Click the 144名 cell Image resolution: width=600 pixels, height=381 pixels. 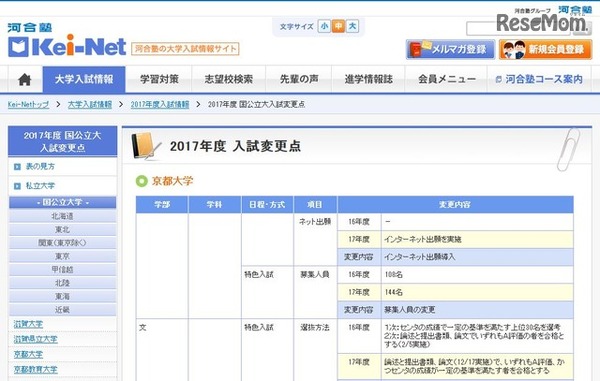click(x=477, y=292)
